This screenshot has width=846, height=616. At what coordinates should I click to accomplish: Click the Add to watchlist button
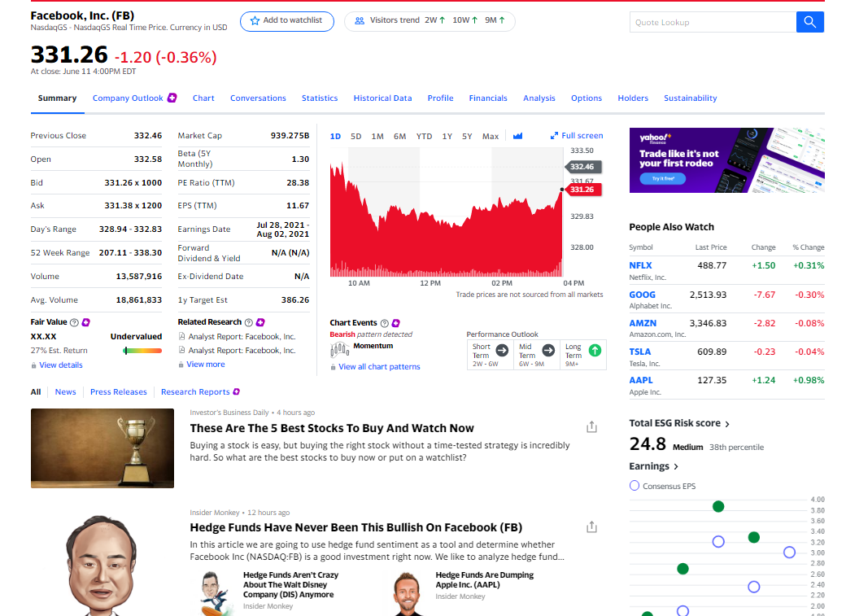(x=286, y=21)
